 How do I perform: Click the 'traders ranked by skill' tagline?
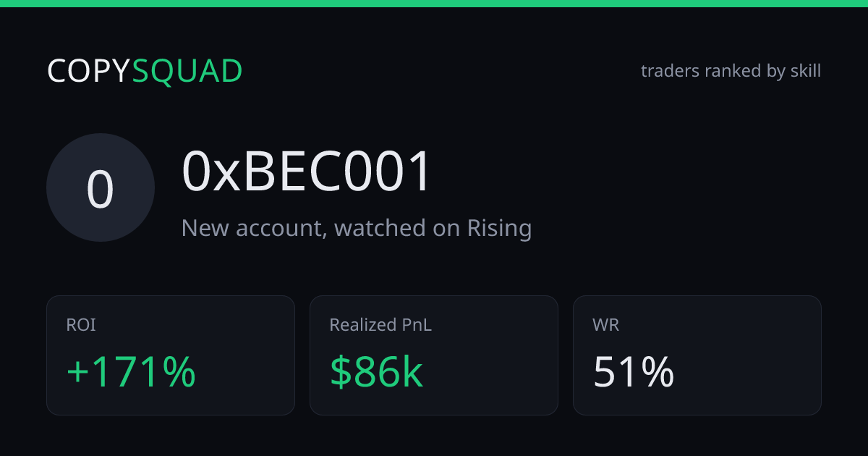[731, 71]
